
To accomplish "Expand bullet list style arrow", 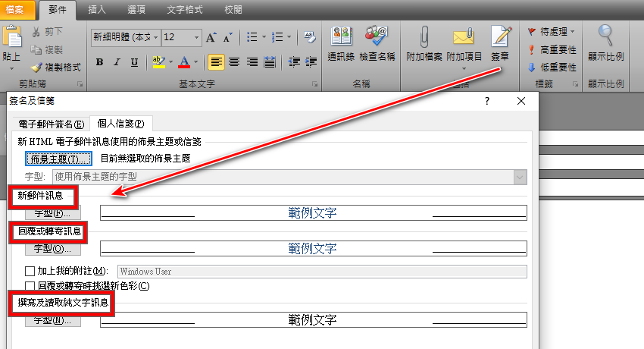I will tap(264, 37).
